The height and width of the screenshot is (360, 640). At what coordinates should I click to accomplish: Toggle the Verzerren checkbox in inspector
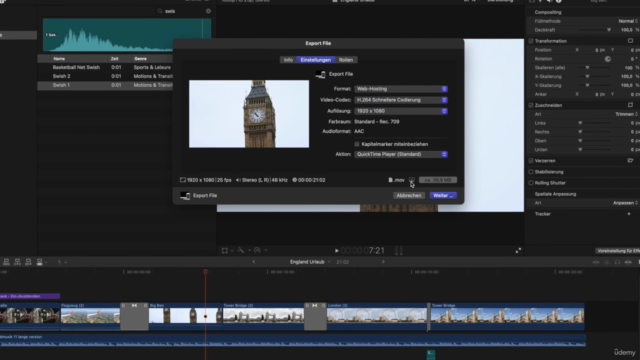(531, 161)
